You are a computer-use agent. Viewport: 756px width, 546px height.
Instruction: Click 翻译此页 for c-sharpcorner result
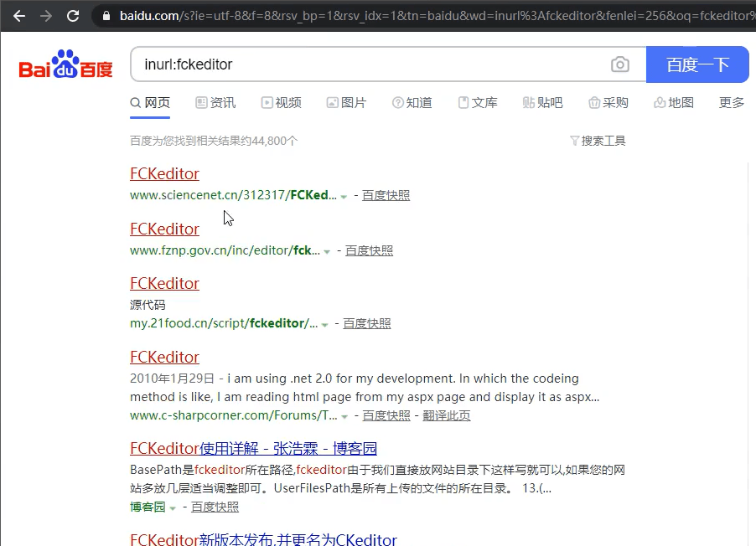[447, 415]
